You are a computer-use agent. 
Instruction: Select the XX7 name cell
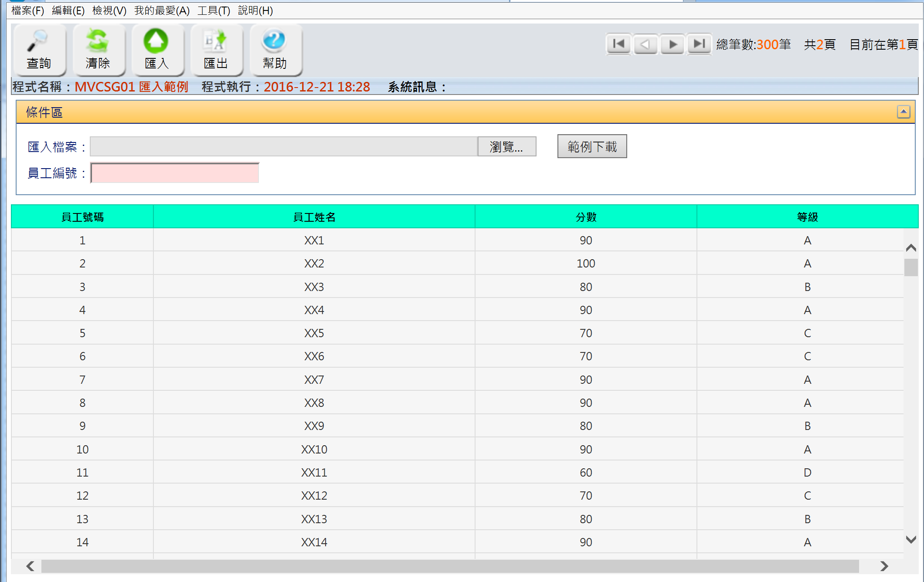coord(314,379)
